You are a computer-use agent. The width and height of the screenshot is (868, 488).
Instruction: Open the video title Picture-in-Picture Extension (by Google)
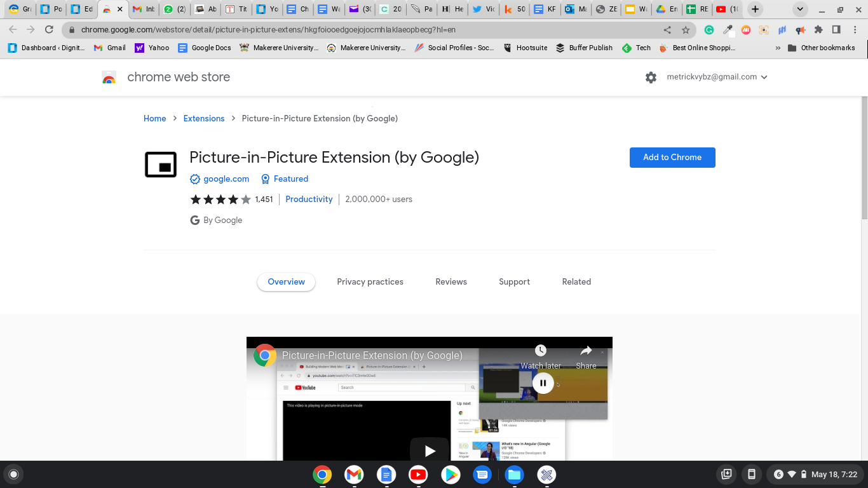pos(372,356)
